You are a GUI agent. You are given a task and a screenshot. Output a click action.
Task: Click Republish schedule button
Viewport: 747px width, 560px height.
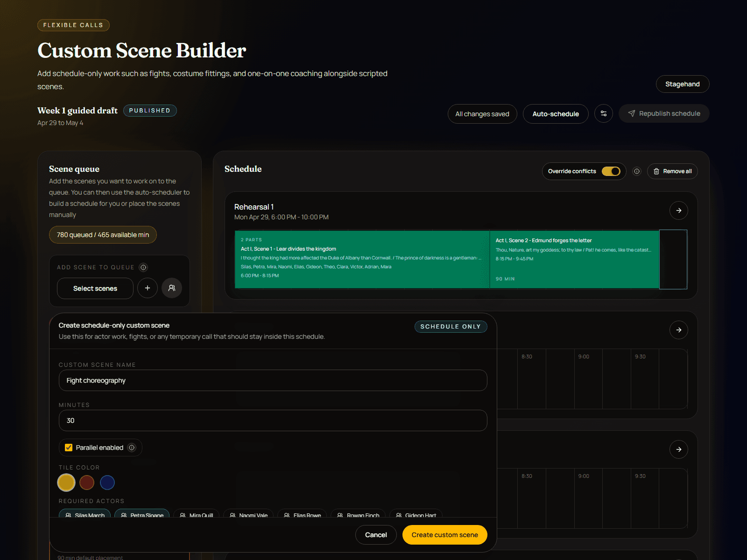(664, 113)
